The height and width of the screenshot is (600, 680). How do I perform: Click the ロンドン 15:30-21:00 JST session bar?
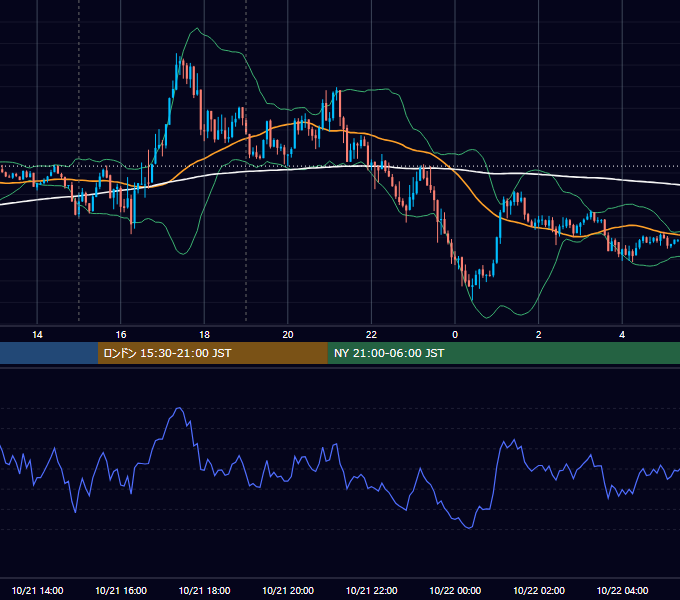pyautogui.click(x=212, y=353)
